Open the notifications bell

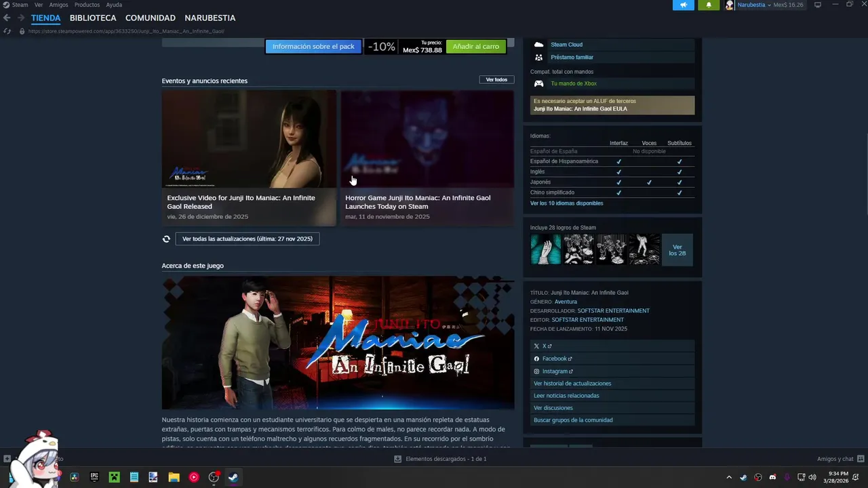click(709, 5)
